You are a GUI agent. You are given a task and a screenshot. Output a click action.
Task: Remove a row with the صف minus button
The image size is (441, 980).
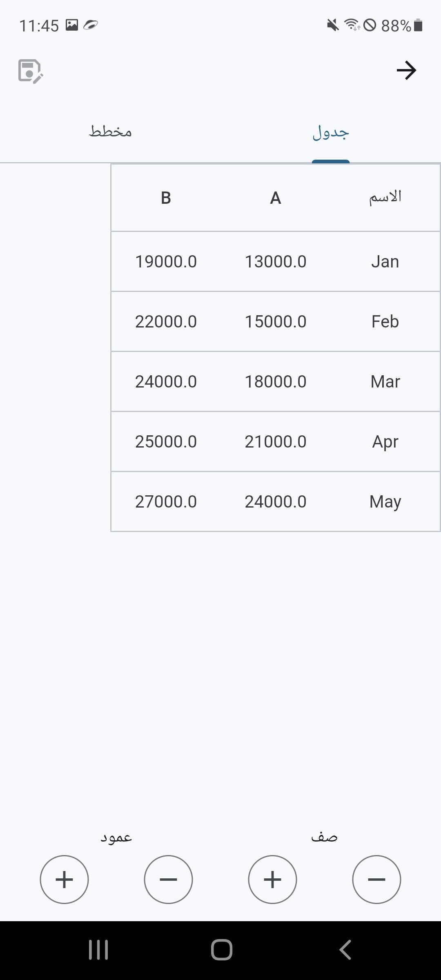[376, 879]
